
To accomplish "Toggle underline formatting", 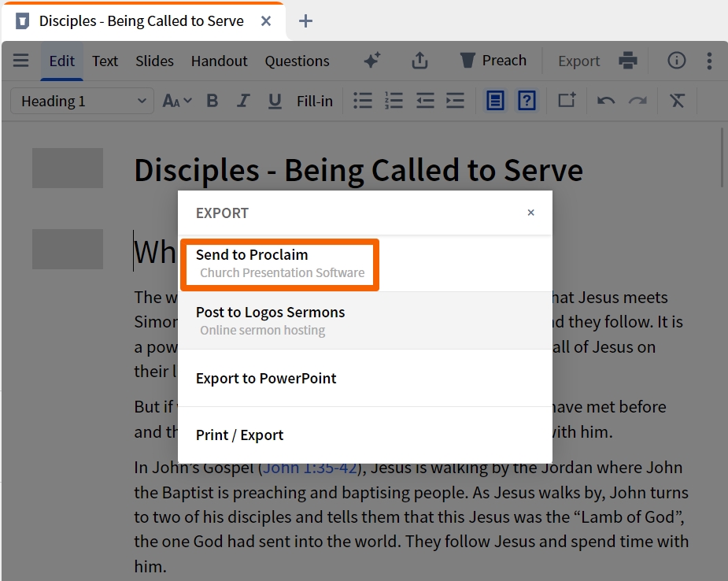I will click(x=275, y=101).
